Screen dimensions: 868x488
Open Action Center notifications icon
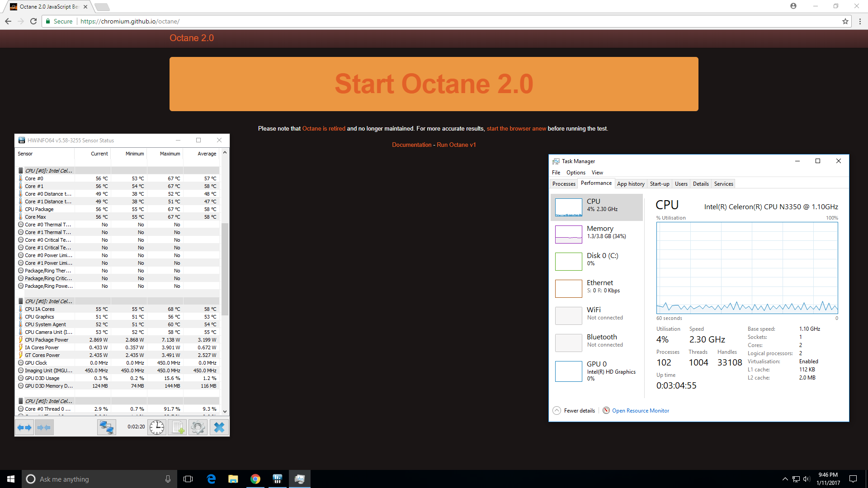[x=853, y=479]
